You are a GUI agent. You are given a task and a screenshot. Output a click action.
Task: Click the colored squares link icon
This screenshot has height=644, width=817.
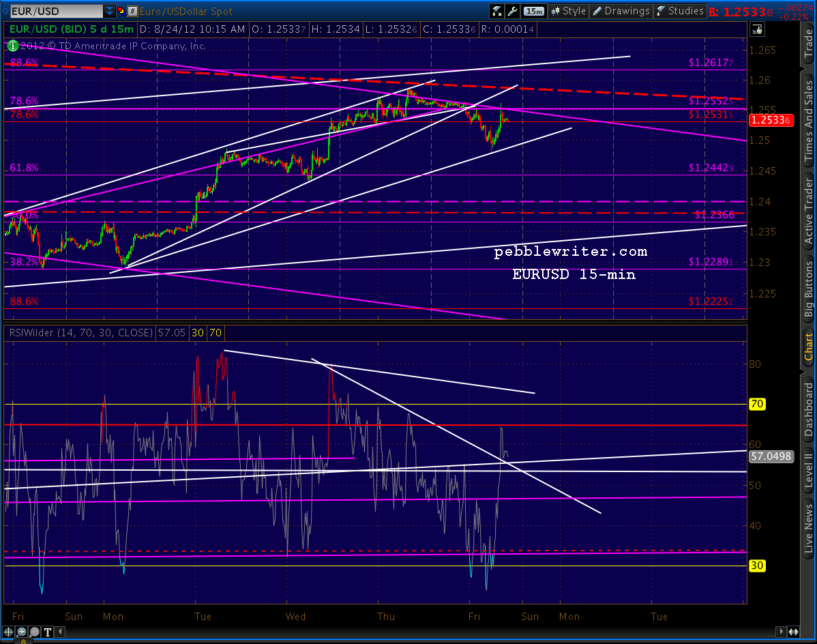(121, 11)
